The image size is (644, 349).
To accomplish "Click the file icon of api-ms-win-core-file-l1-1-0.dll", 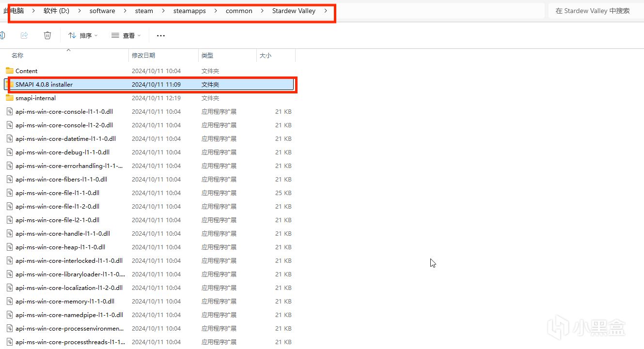I will coord(10,193).
